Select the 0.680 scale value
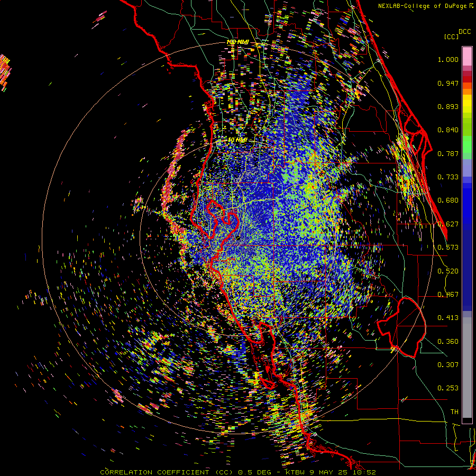Image resolution: width=476 pixels, height=476 pixels. click(x=448, y=200)
